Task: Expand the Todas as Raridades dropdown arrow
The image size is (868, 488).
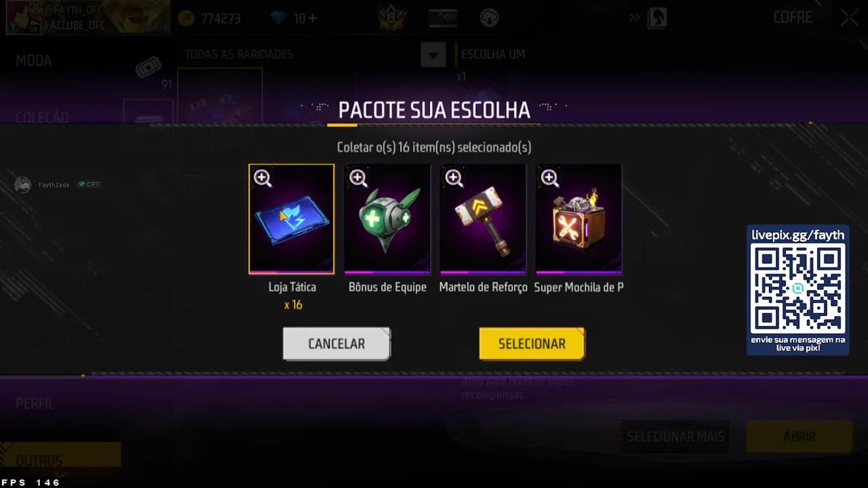Action: 433,54
